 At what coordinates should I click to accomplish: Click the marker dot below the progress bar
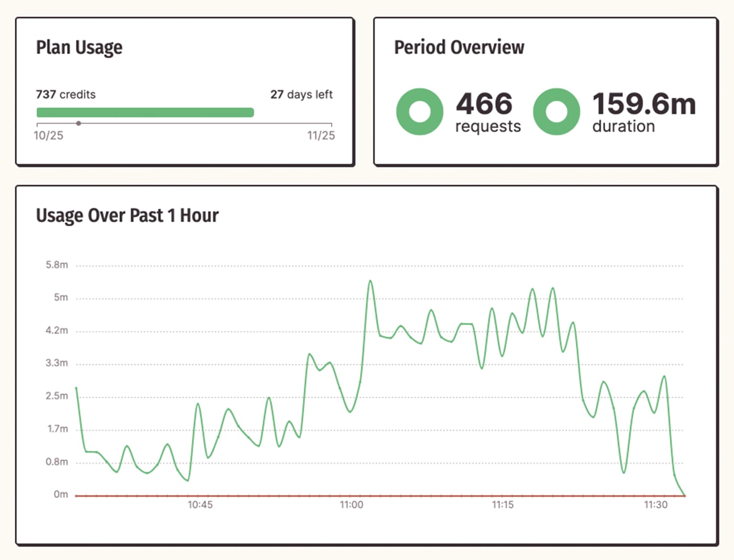[x=79, y=123]
